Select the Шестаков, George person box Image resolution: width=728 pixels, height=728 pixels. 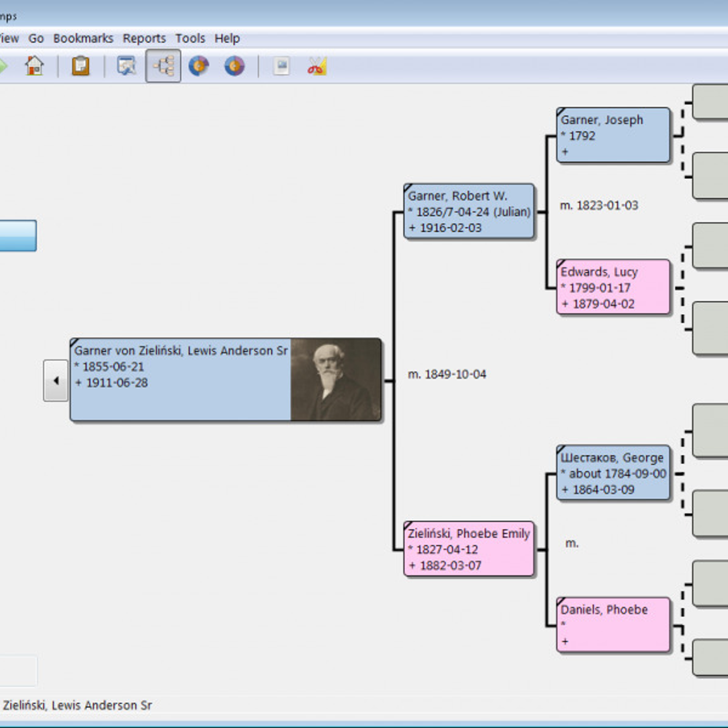point(613,473)
